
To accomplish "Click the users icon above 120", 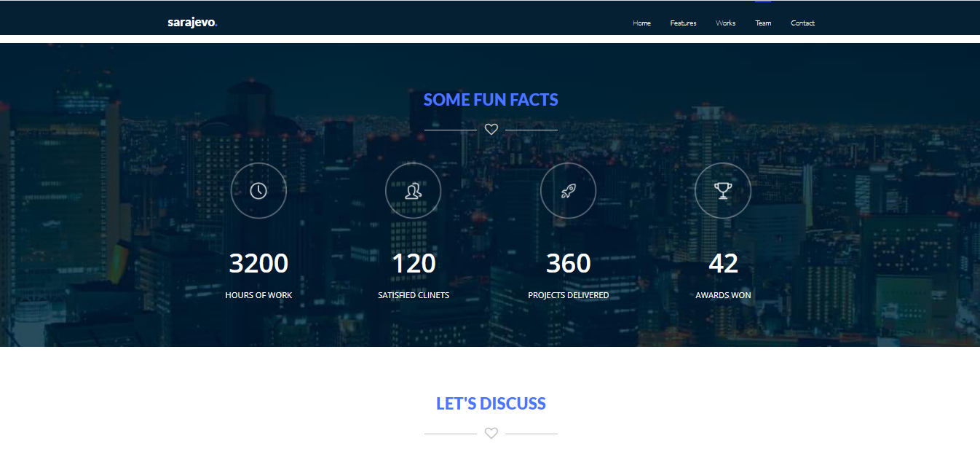I will coord(414,190).
